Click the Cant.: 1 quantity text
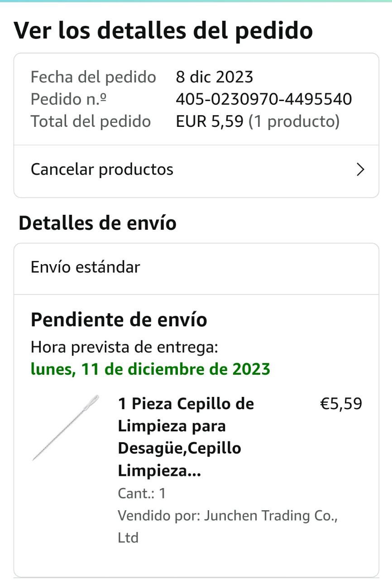Screen dimensions: 392x580 click(x=142, y=493)
